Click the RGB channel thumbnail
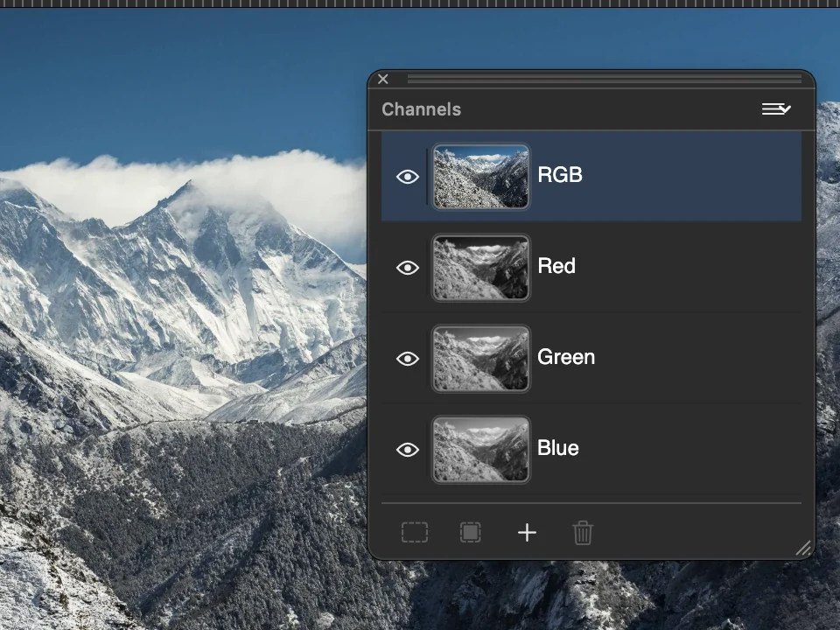 [x=481, y=177]
